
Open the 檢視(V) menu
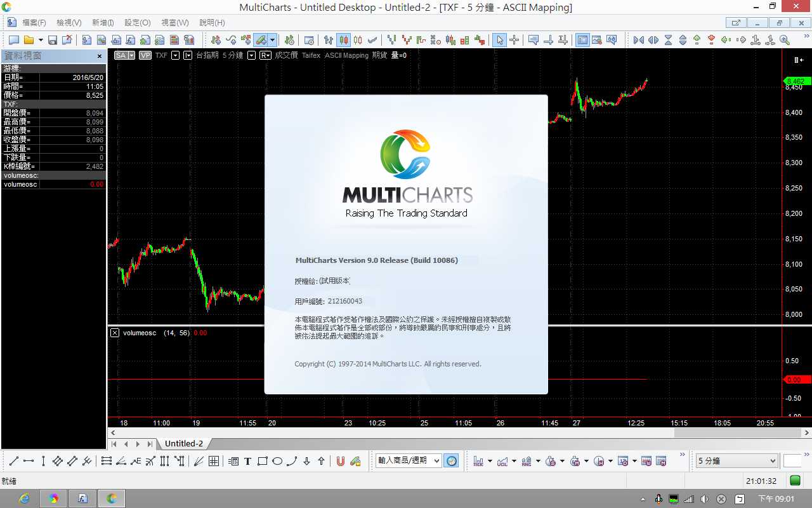[69, 22]
